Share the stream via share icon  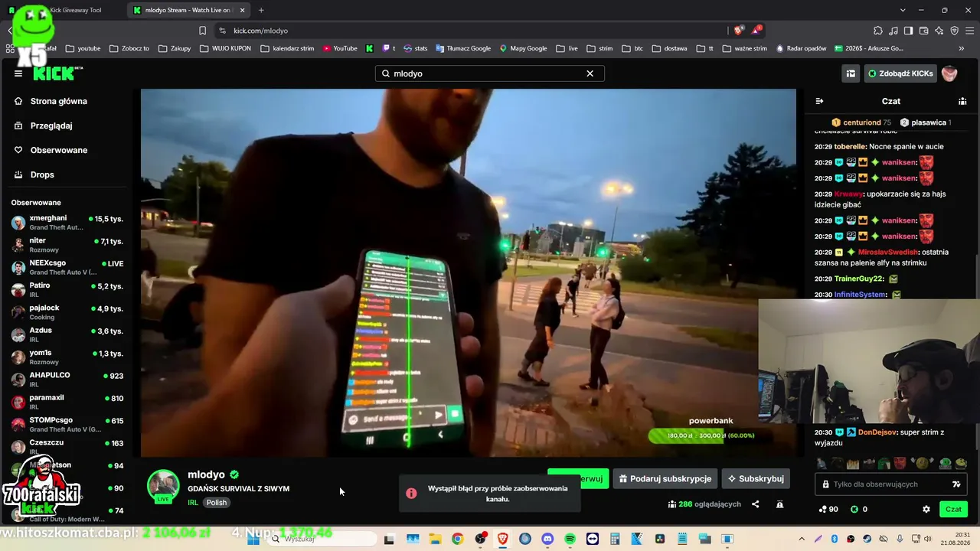(756, 504)
